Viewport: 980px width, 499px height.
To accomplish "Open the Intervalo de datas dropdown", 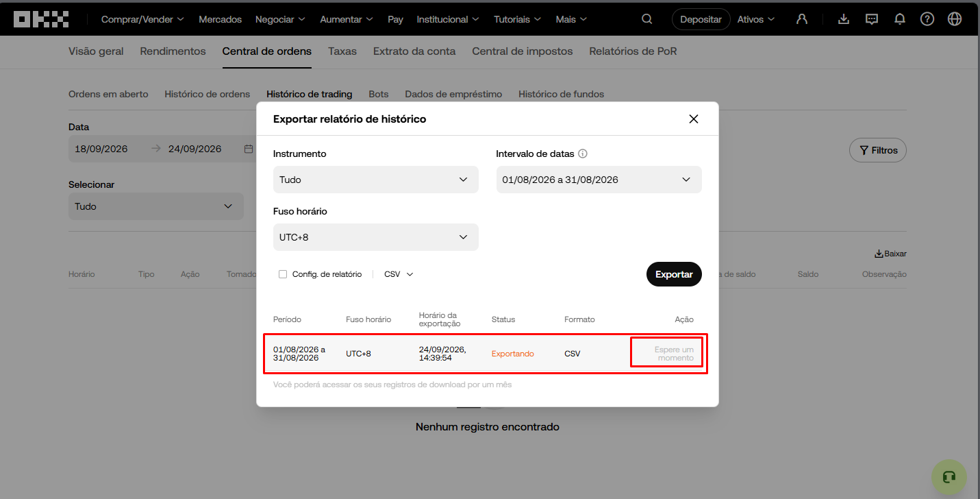I will [599, 180].
